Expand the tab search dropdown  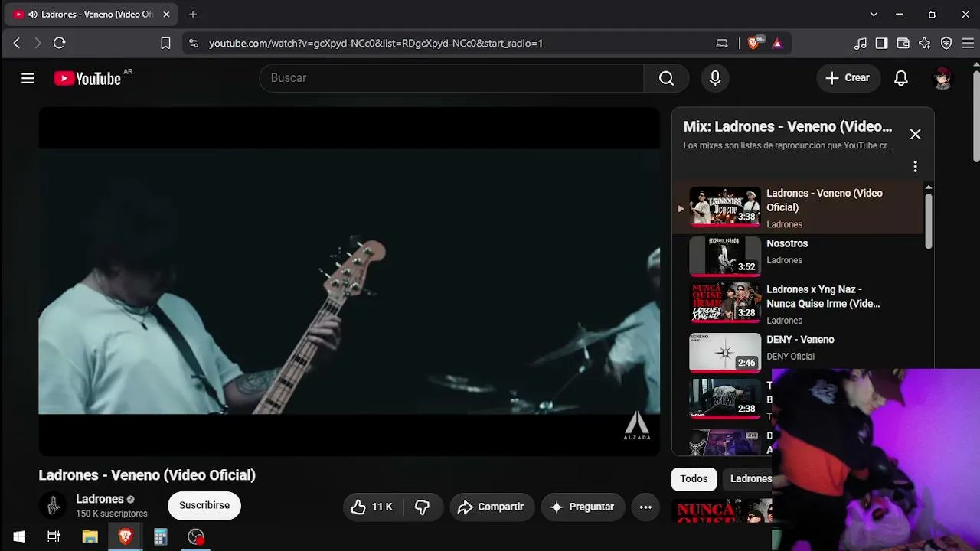click(x=874, y=14)
